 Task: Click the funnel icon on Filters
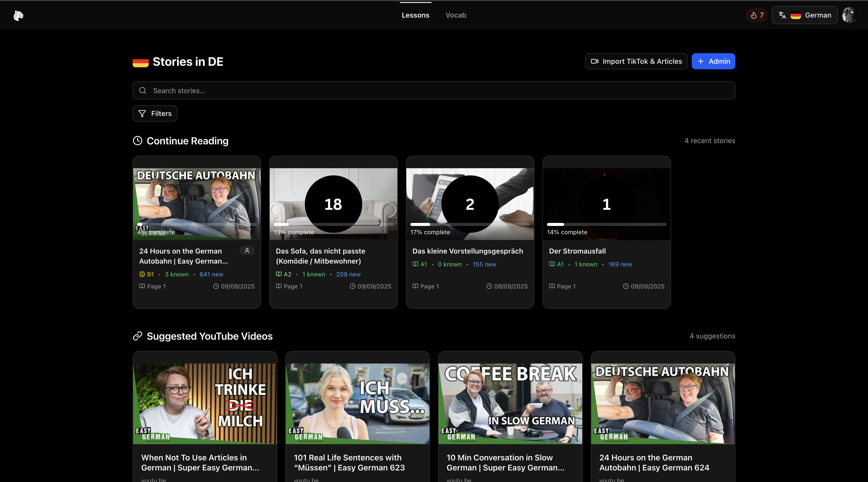click(142, 113)
